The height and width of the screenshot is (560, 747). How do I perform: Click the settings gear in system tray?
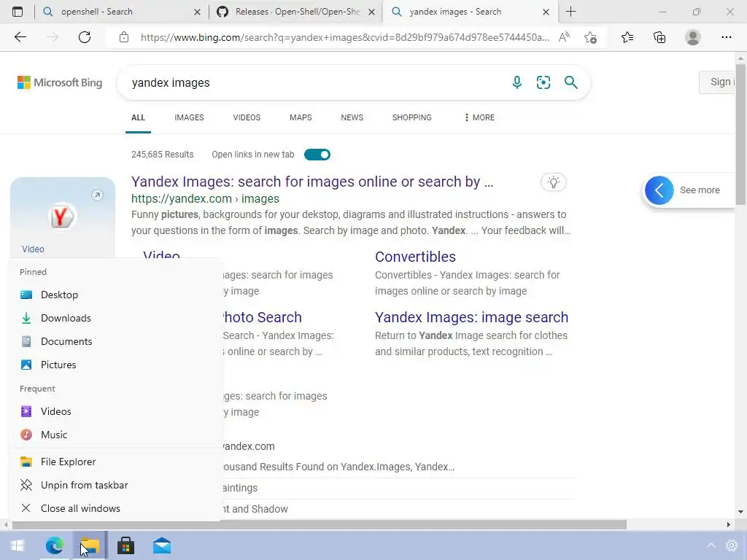coord(731,545)
